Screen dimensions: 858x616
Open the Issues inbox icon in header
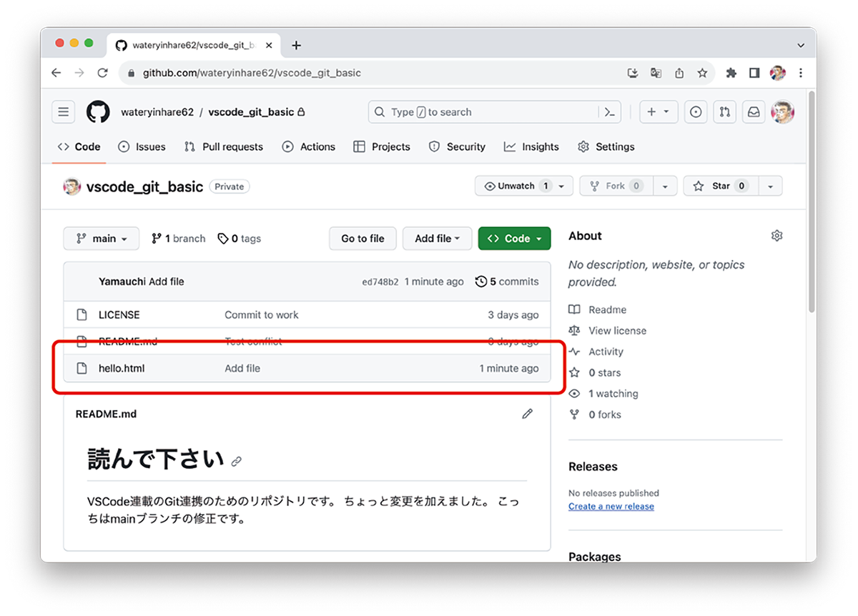pyautogui.click(x=696, y=112)
